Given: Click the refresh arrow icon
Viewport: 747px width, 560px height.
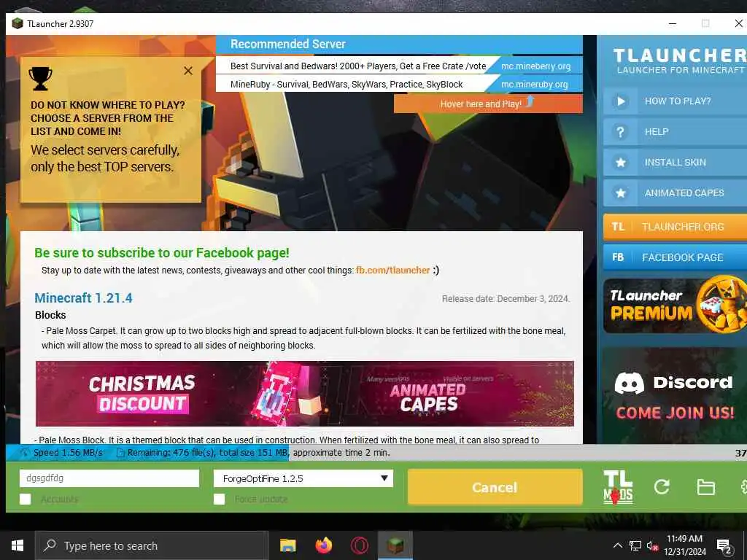Looking at the screenshot, I should point(662,486).
